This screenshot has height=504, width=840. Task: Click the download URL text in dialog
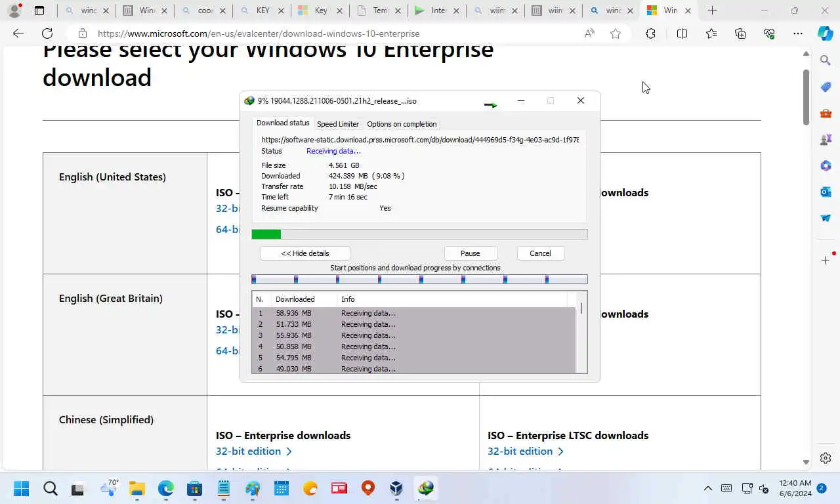[x=420, y=140]
